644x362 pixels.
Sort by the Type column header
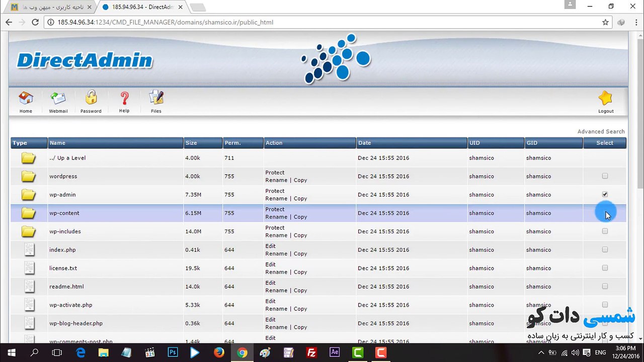(x=29, y=143)
